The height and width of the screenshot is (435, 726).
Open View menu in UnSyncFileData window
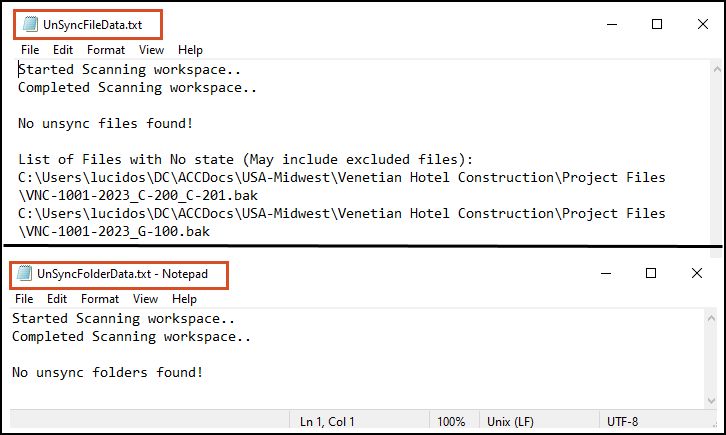pyautogui.click(x=151, y=50)
